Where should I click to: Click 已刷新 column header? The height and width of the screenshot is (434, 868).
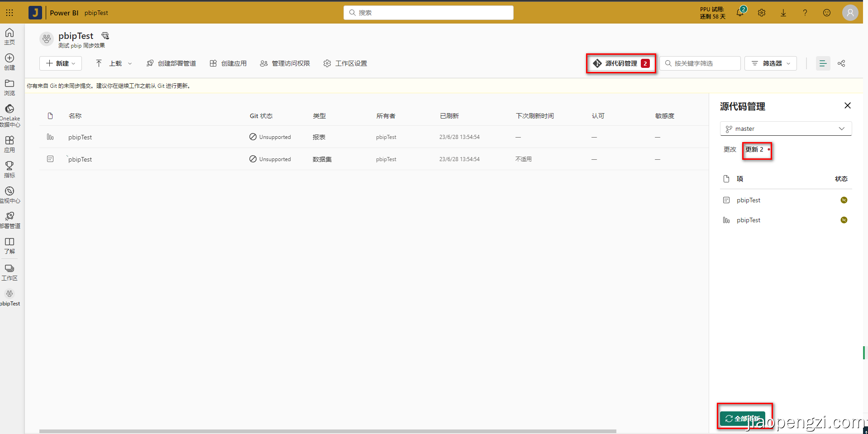point(449,116)
